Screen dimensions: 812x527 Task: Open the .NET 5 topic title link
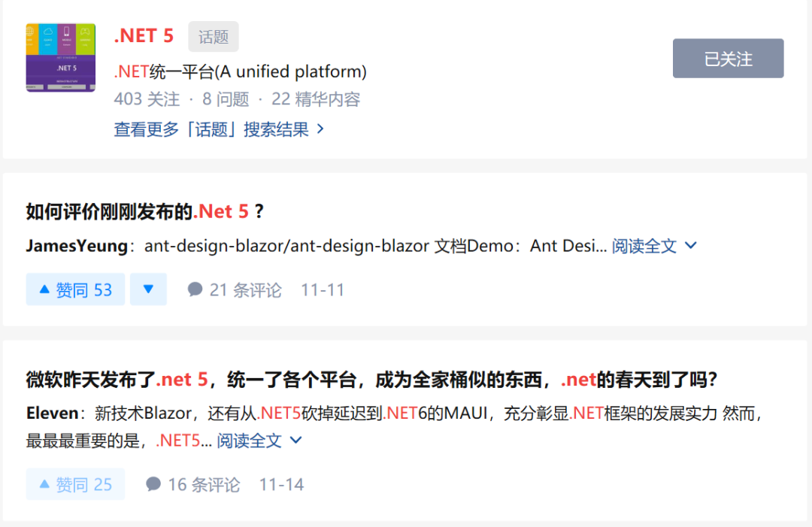[144, 36]
